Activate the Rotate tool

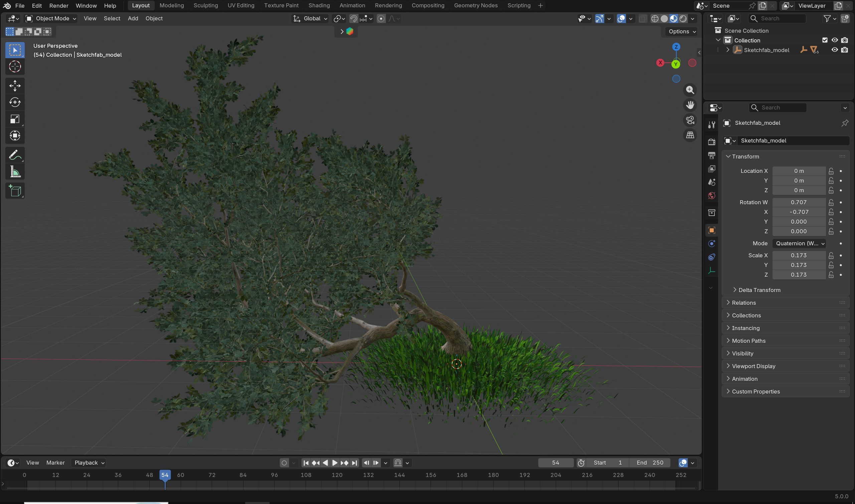[15, 102]
